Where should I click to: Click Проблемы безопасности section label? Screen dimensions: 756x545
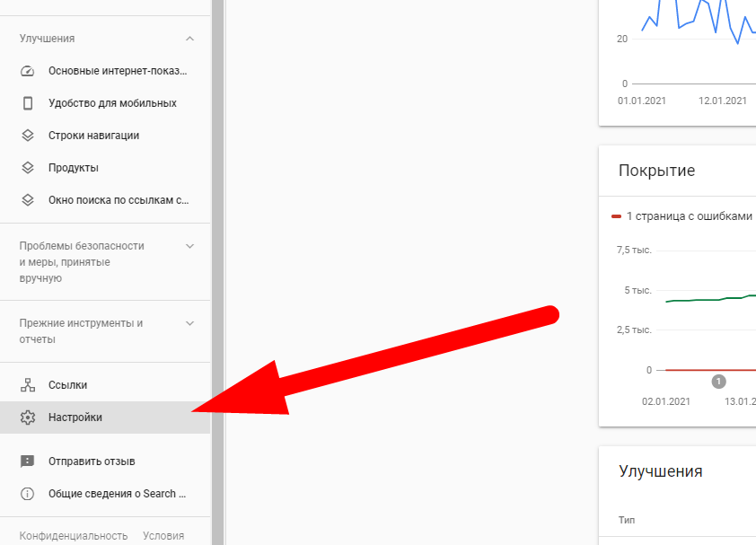(x=82, y=262)
